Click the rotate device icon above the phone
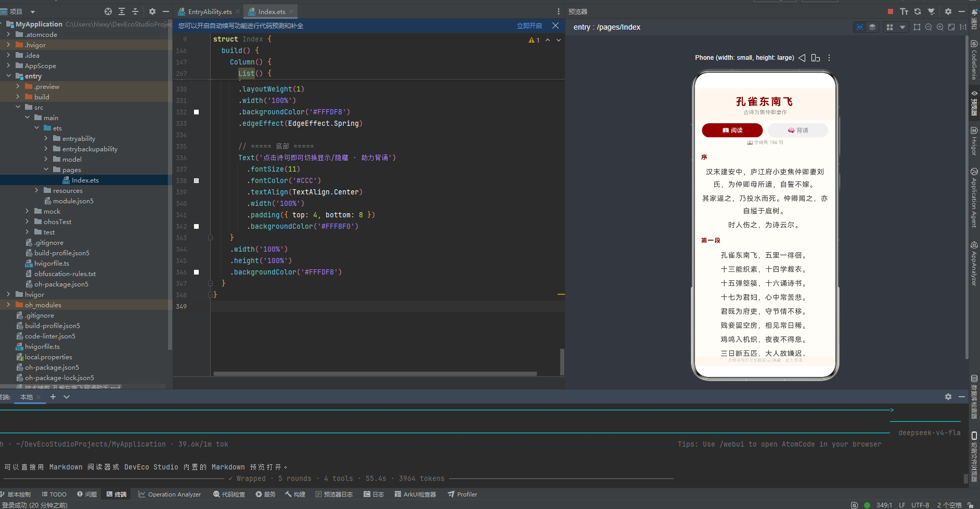This screenshot has height=509, width=980. point(816,58)
